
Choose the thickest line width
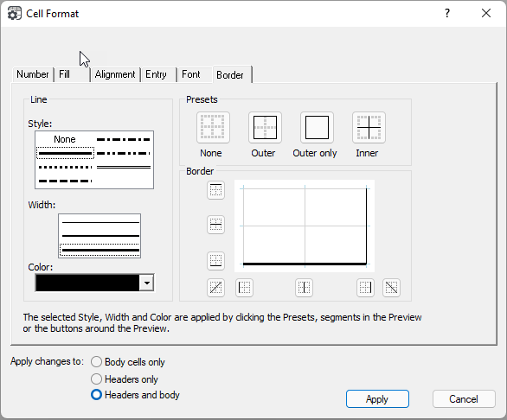tap(99, 250)
